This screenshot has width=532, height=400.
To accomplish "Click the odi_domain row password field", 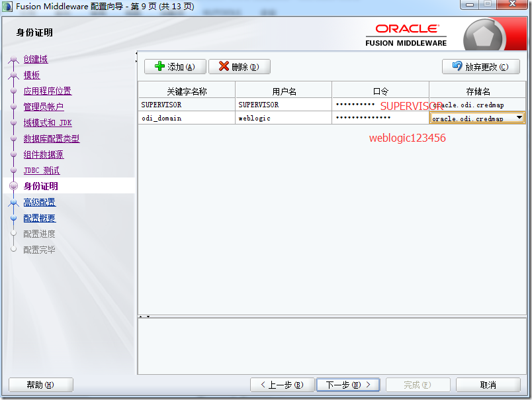I will coord(380,118).
